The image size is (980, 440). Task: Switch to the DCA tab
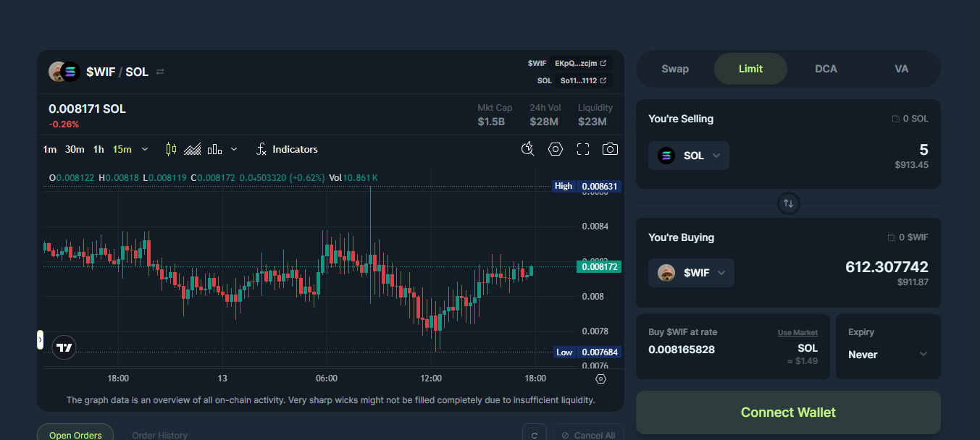pos(826,69)
